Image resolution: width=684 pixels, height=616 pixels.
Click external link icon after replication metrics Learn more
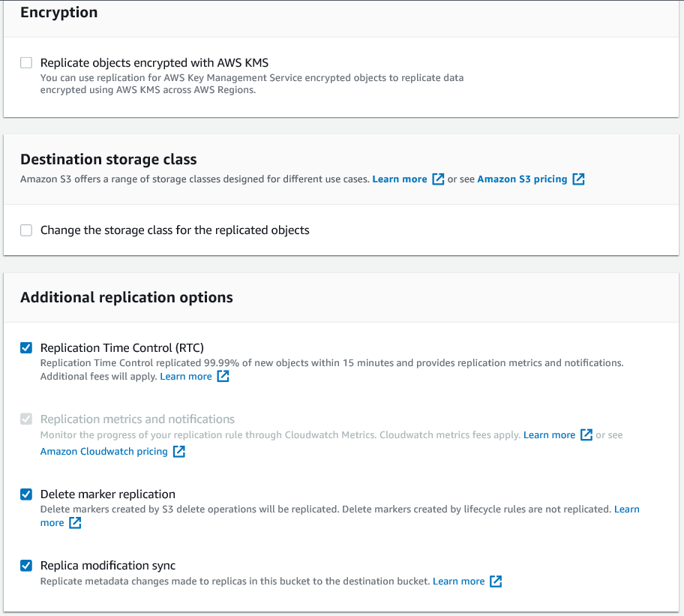coord(586,435)
